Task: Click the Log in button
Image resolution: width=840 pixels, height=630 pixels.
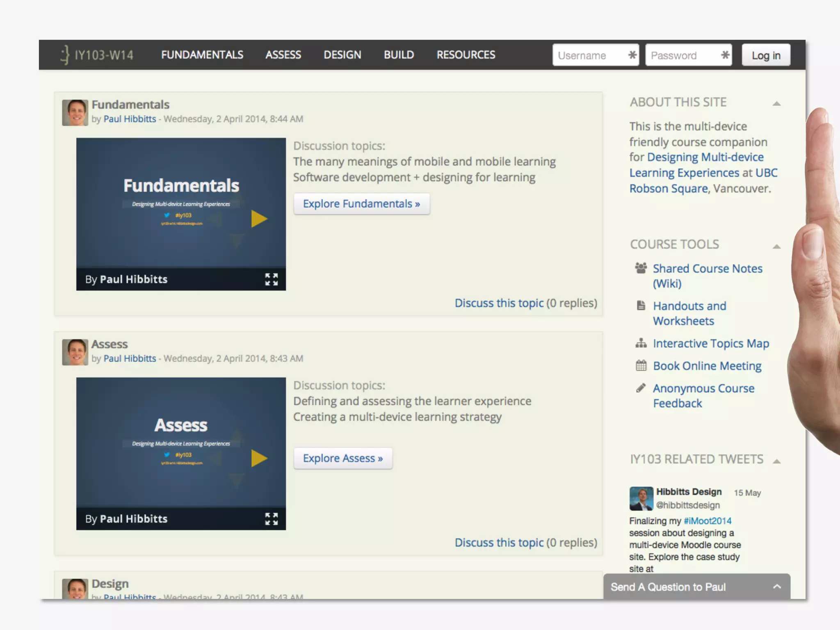Action: 765,55
